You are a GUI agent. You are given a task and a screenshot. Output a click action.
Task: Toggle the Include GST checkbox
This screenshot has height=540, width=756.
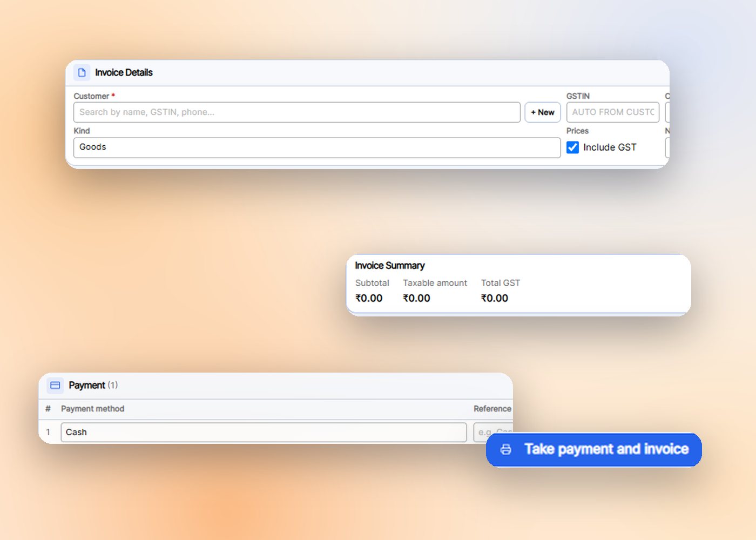(573, 147)
